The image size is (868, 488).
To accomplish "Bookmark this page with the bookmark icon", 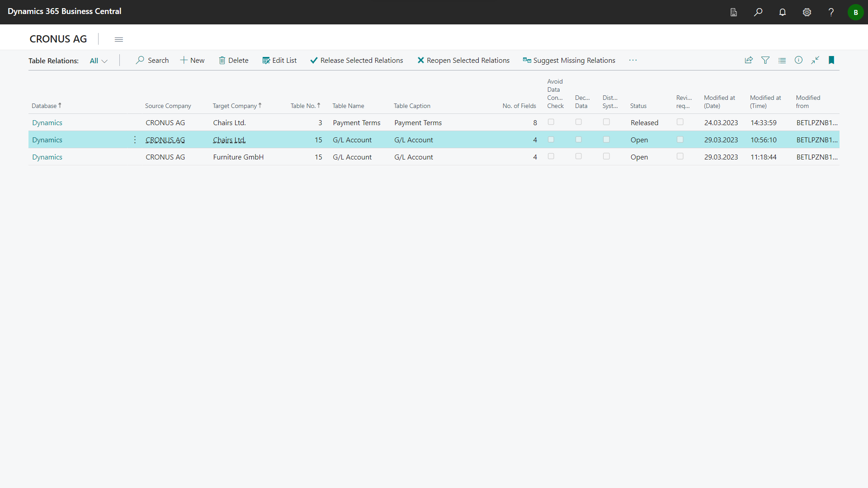I will pyautogui.click(x=831, y=60).
